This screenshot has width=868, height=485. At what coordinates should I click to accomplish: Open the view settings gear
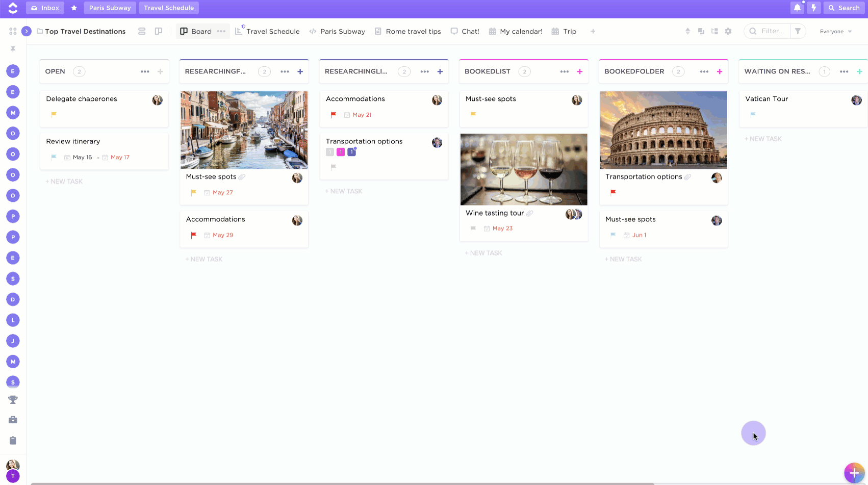click(728, 31)
